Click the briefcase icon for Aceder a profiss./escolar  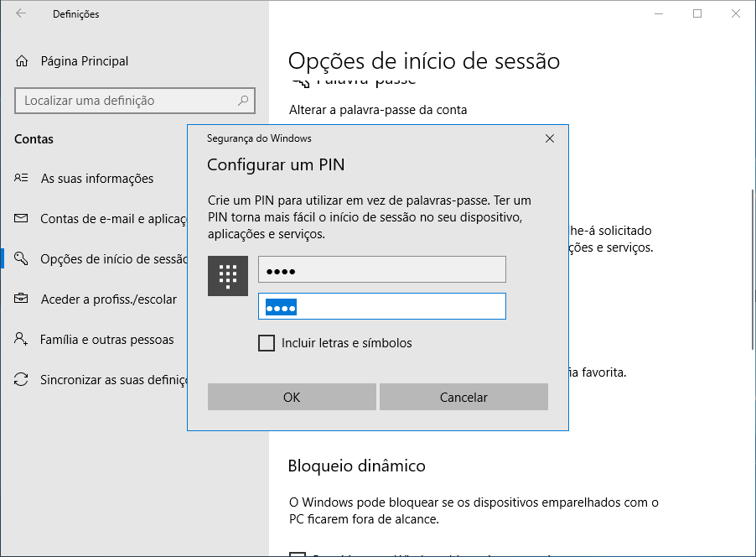pos(22,299)
